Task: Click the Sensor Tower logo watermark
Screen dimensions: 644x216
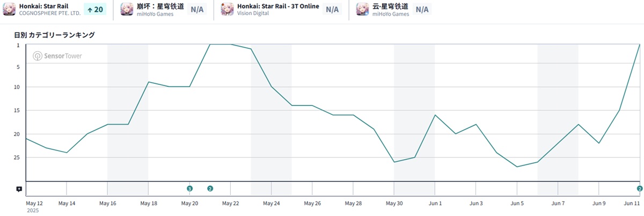Action: 57,56
